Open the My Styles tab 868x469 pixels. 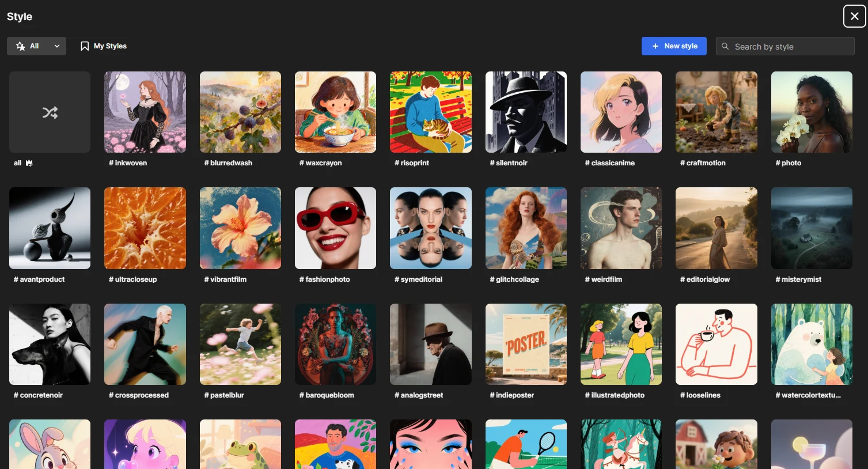tap(104, 46)
